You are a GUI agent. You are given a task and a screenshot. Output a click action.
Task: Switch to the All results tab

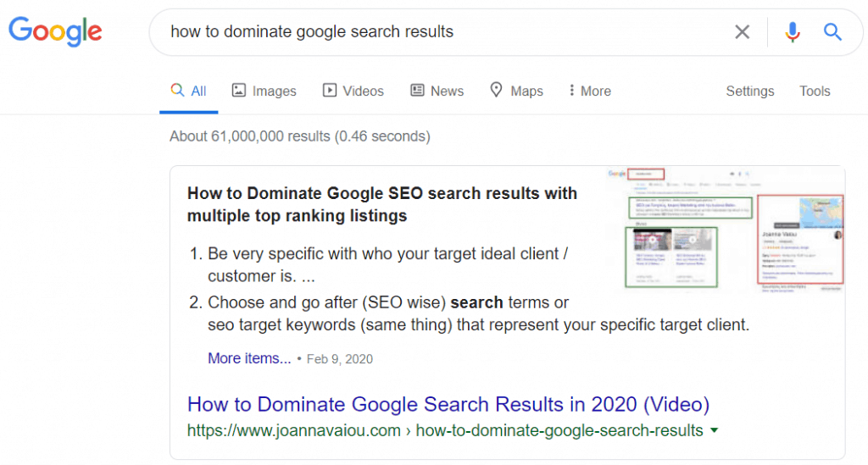click(x=188, y=91)
